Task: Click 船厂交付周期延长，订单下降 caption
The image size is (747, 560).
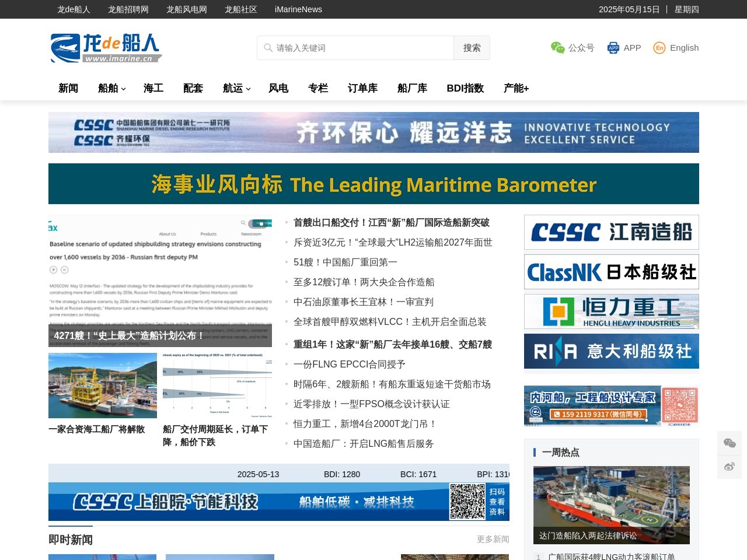Action: click(x=215, y=436)
